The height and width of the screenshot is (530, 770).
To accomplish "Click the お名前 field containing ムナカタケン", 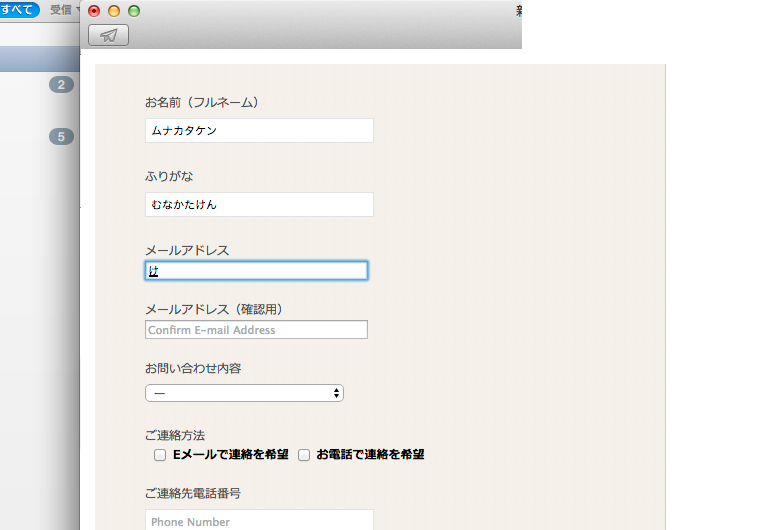I will pyautogui.click(x=259, y=131).
